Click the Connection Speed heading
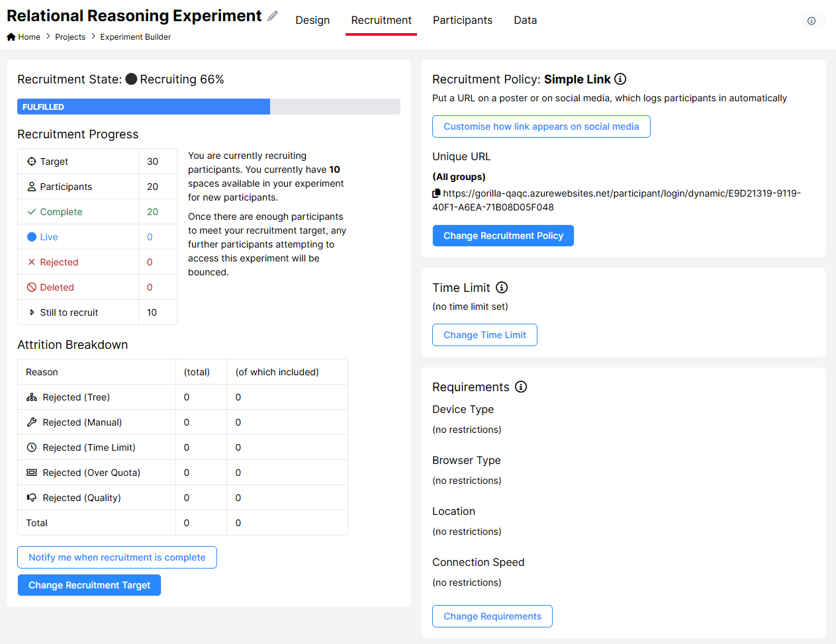This screenshot has width=836, height=644. pos(479,562)
